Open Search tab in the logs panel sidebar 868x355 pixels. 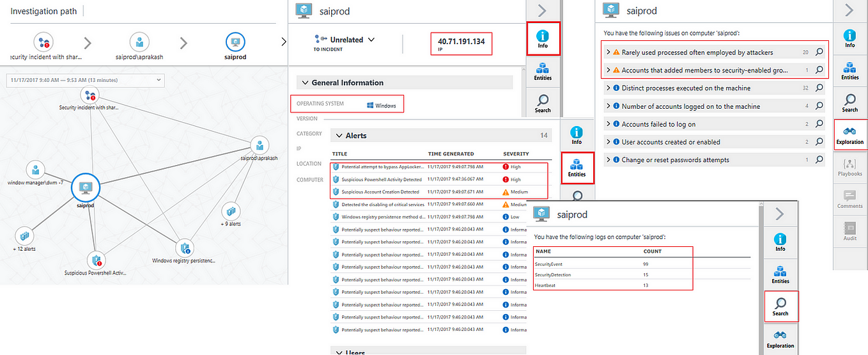point(781,306)
